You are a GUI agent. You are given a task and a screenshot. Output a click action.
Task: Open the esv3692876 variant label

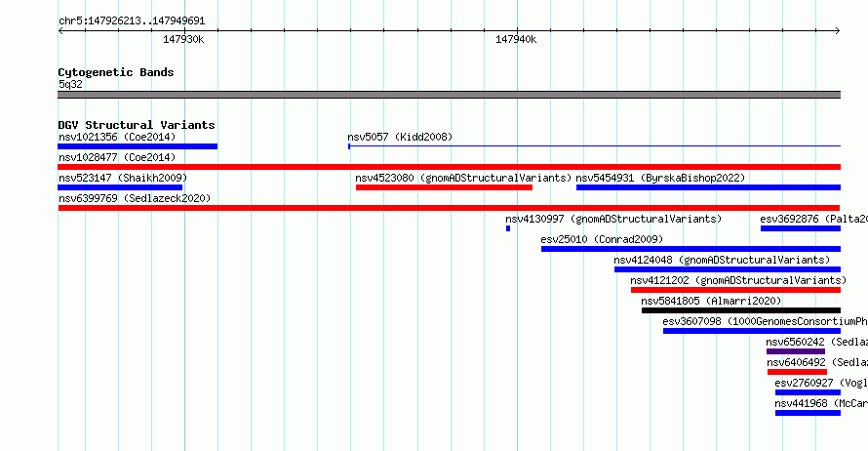click(813, 219)
